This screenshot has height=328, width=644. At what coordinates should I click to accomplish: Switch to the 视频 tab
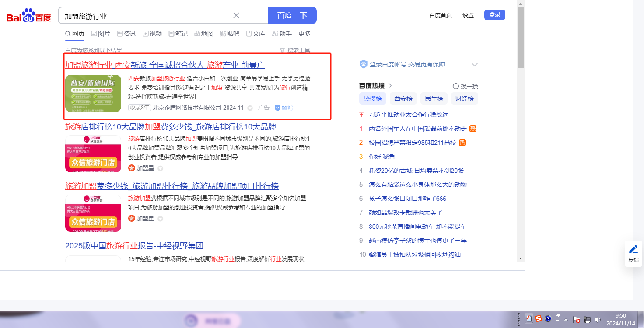point(152,34)
